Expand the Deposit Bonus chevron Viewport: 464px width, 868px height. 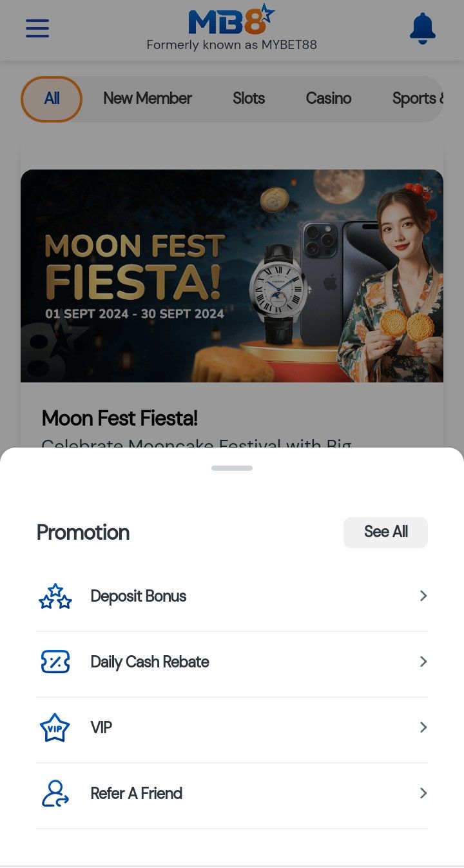coord(423,597)
